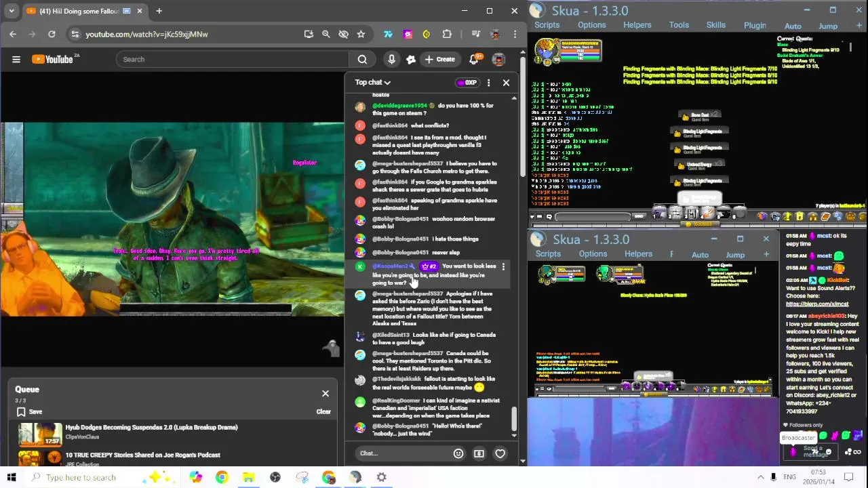The height and width of the screenshot is (488, 868).
Task: Open Helpers menu in top Skua window
Action: click(637, 26)
